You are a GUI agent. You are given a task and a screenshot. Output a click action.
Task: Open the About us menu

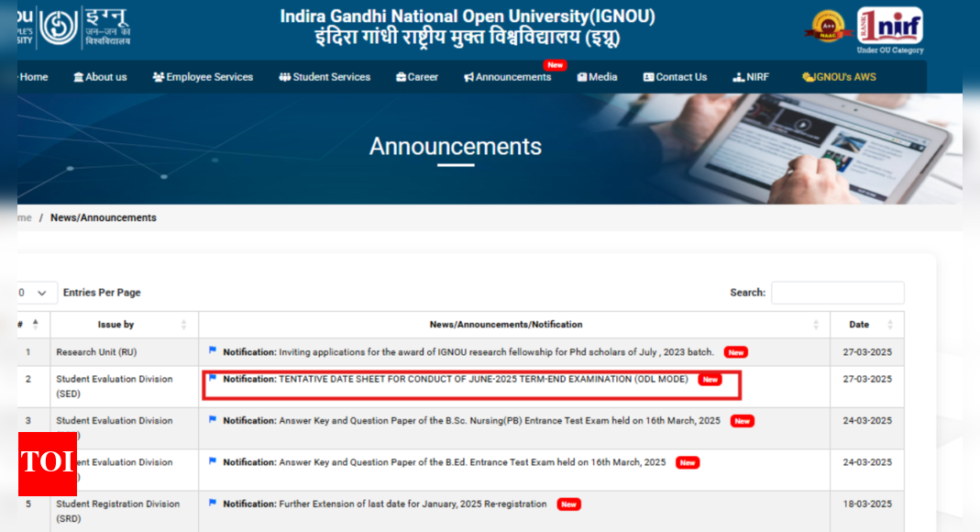[x=100, y=77]
